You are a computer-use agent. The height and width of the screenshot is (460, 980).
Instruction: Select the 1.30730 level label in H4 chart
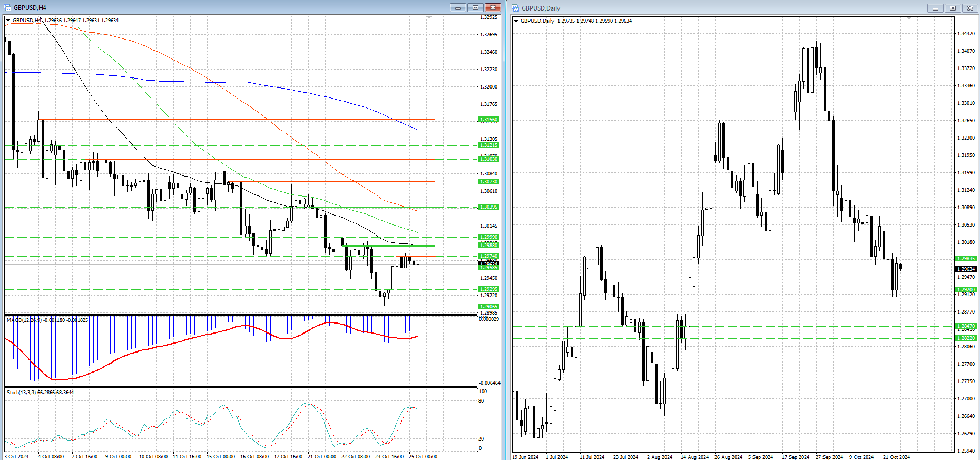point(488,182)
